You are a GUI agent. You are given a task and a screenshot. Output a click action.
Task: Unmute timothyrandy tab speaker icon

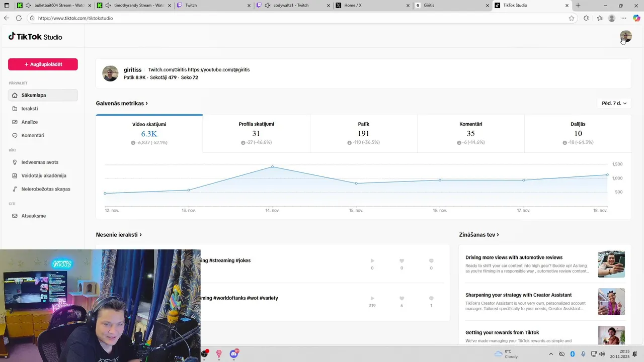coord(108,6)
